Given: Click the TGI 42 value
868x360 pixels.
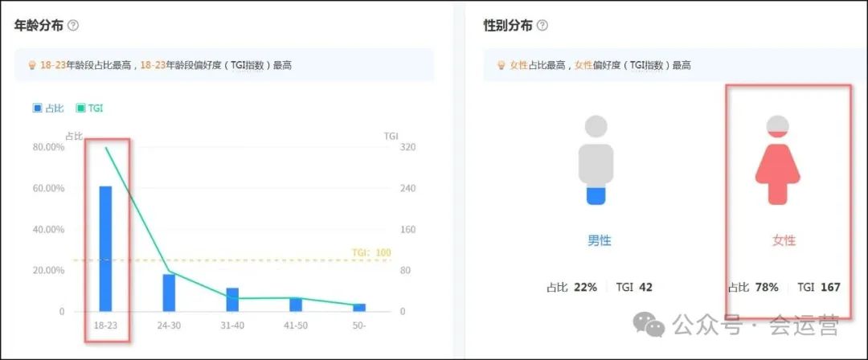Looking at the screenshot, I should coord(634,288).
